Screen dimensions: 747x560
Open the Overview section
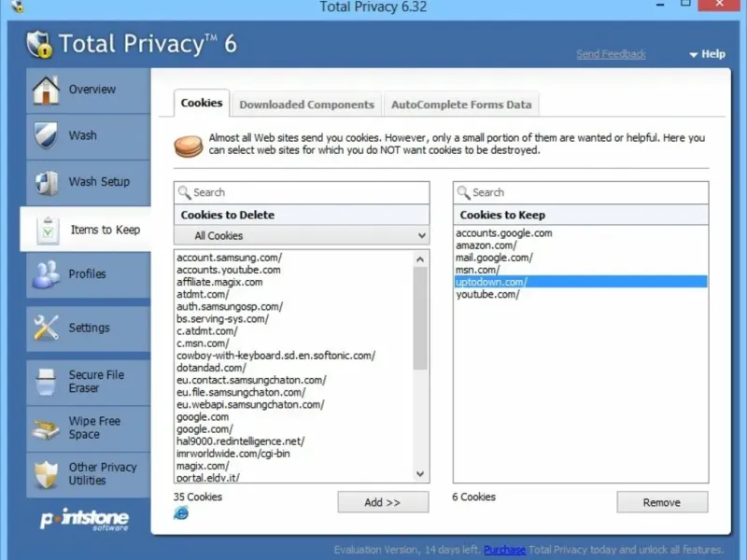pyautogui.click(x=89, y=90)
